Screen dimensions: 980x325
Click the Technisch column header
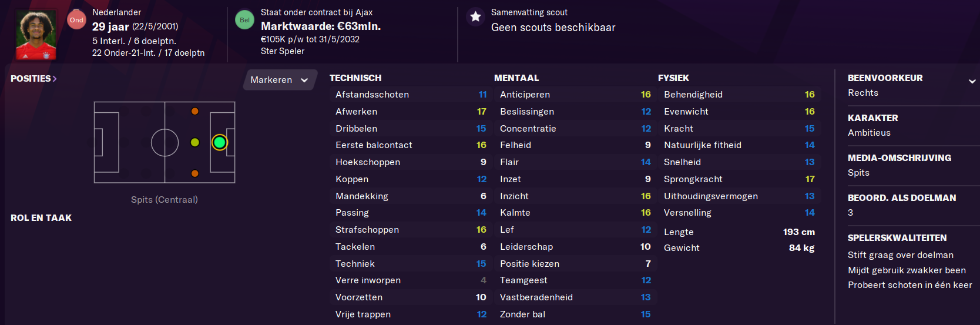[x=355, y=78]
